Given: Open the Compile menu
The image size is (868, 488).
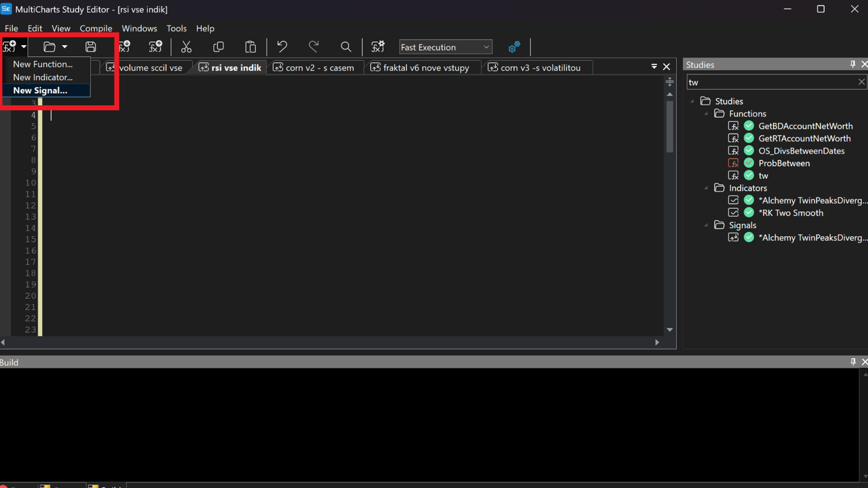Looking at the screenshot, I should pos(96,28).
